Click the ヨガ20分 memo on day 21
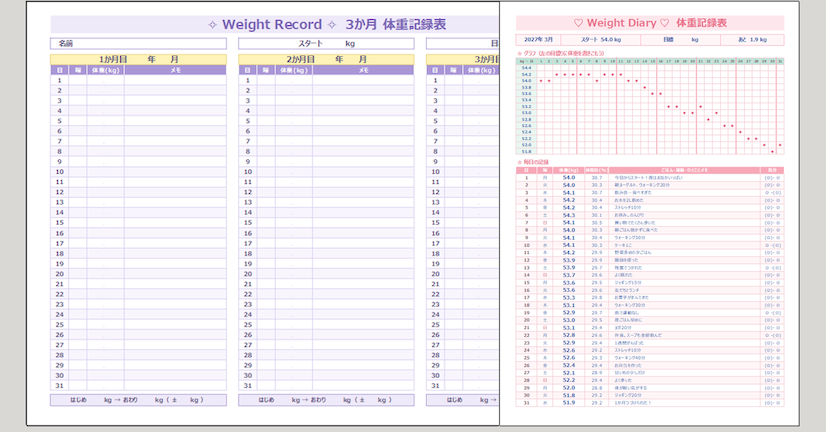The width and height of the screenshot is (826, 432). coord(623,328)
